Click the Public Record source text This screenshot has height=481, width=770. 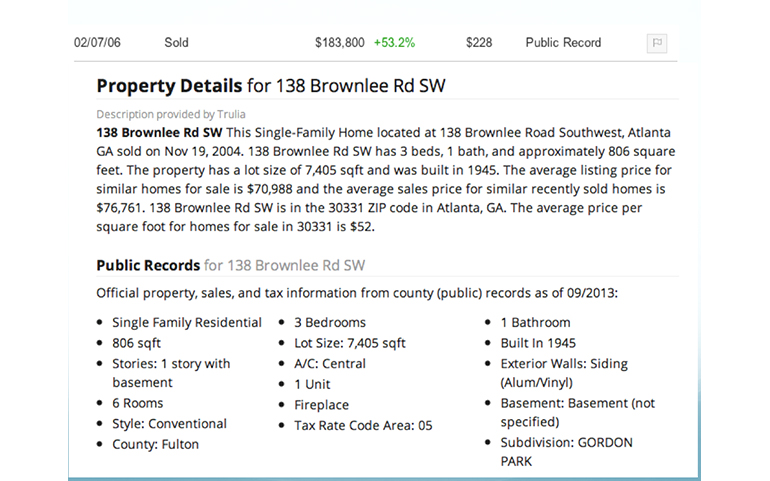click(x=563, y=43)
